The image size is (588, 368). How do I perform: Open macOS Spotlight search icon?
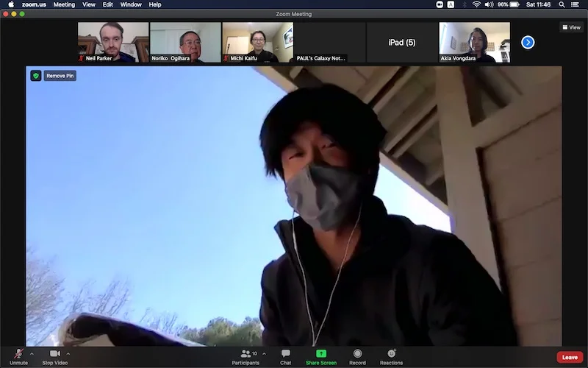562,4
